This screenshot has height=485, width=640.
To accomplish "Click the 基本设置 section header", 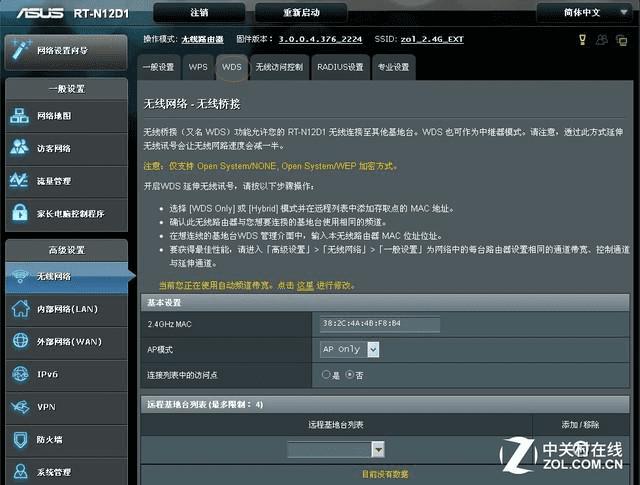I will [384, 303].
